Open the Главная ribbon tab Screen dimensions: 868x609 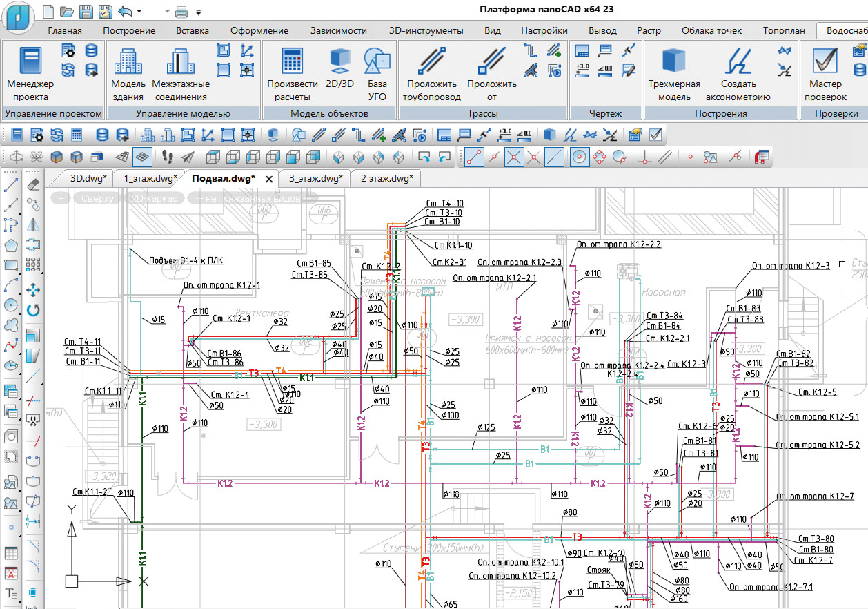pos(65,30)
